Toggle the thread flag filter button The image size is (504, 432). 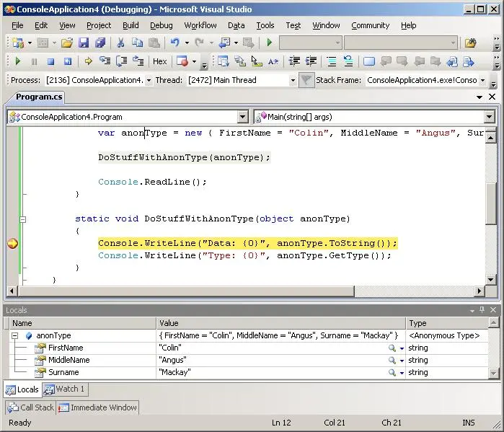[x=306, y=80]
